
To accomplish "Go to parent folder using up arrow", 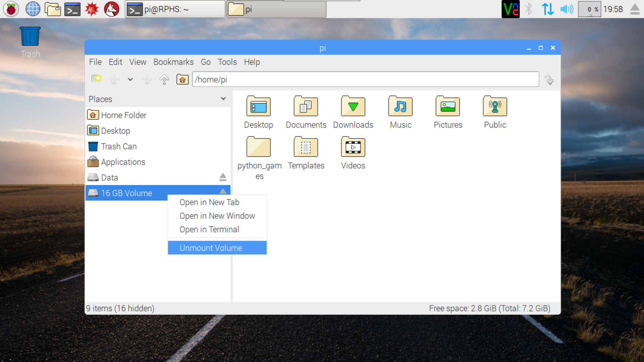I will click(164, 79).
